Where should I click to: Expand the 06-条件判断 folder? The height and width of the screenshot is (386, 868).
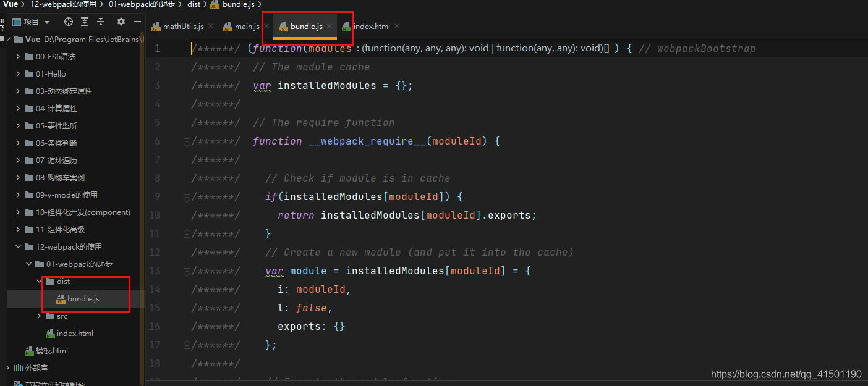pyautogui.click(x=18, y=143)
